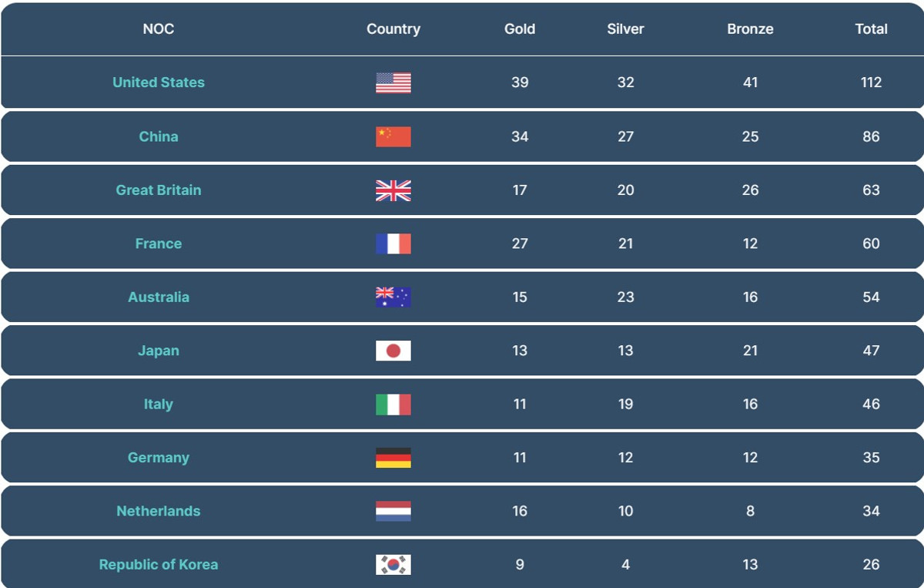Click the Bronze column header
Image resolution: width=924 pixels, height=588 pixels.
click(x=750, y=29)
